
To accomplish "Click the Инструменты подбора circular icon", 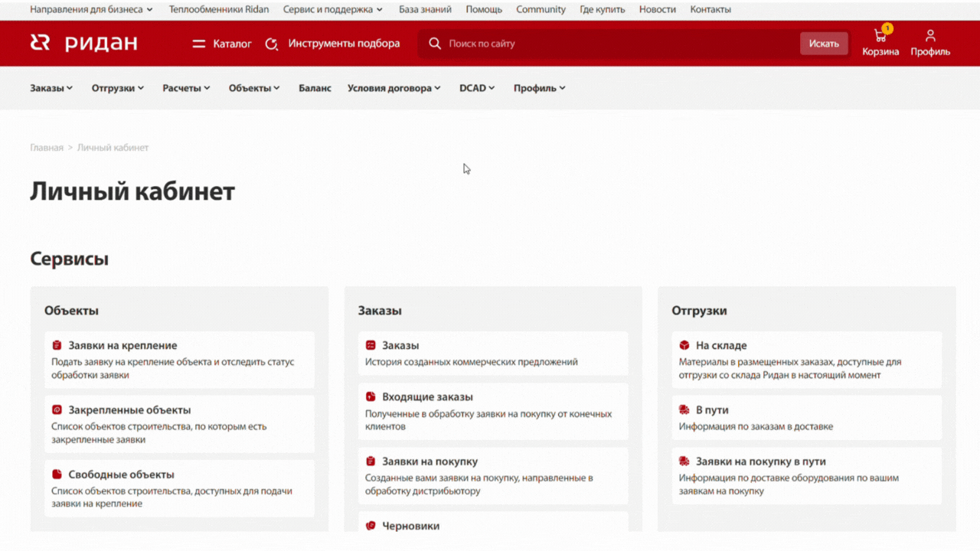I will (271, 44).
